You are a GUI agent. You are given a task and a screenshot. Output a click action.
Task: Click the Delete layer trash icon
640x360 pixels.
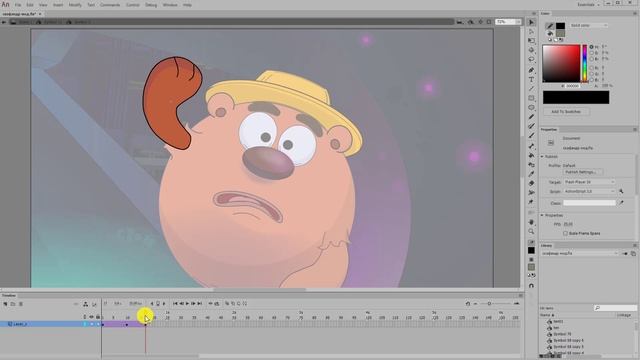(21, 304)
